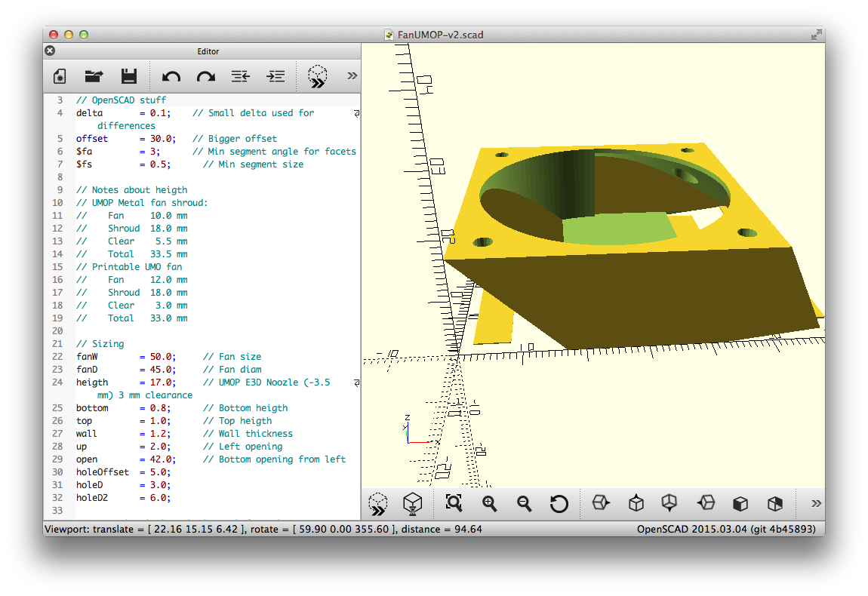Open a file using the folder icon
This screenshot has width=868, height=596.
click(94, 76)
